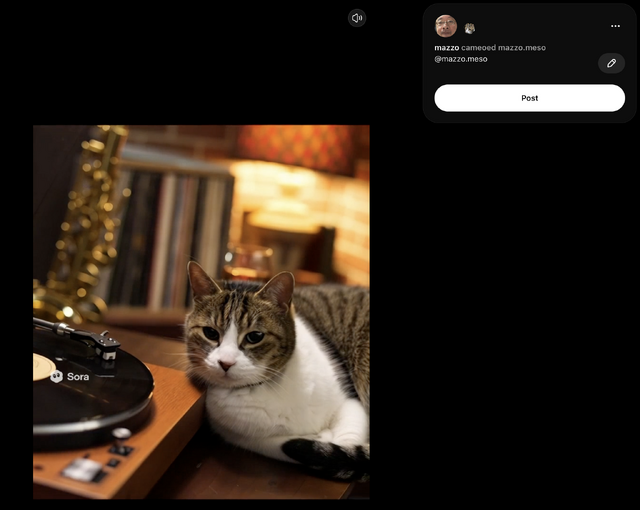Click the Sora watermark text
The height and width of the screenshot is (510, 640).
click(x=78, y=377)
